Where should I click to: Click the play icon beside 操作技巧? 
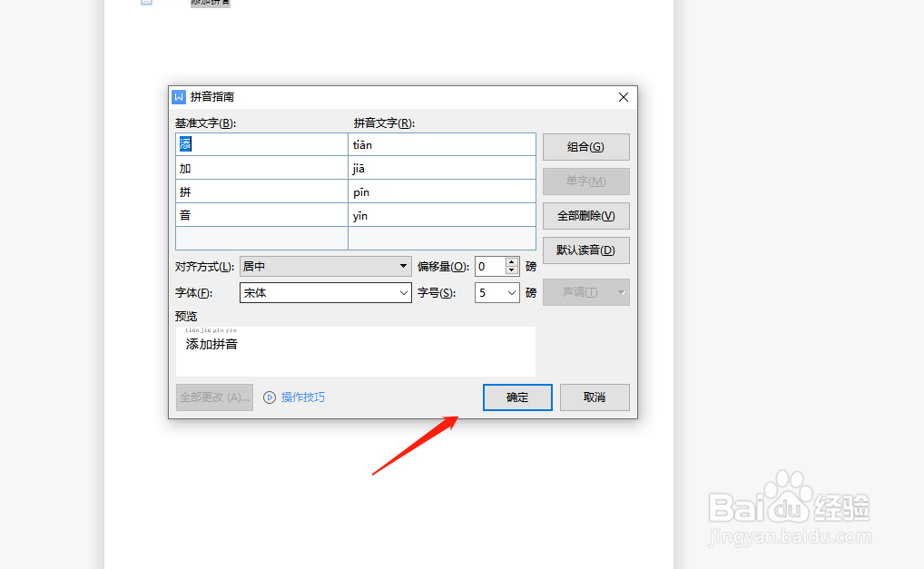tap(270, 397)
